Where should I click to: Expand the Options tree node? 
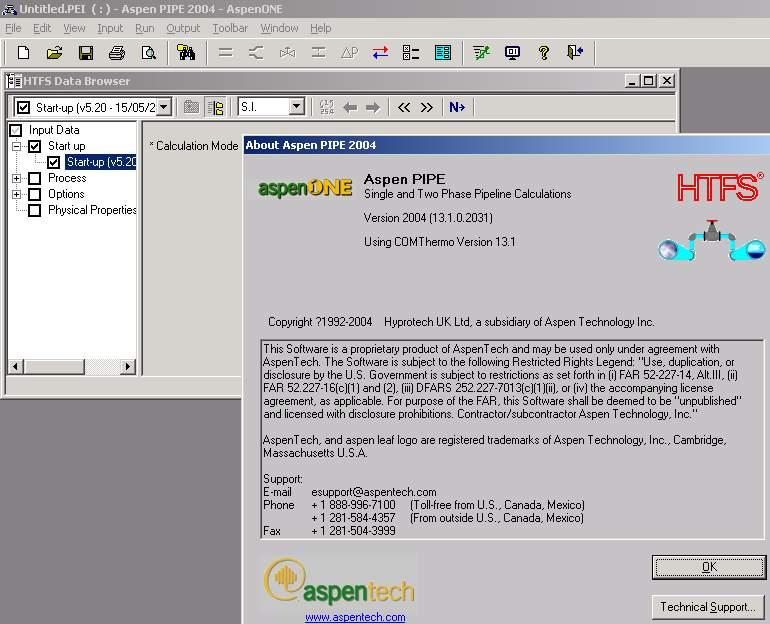pos(16,194)
